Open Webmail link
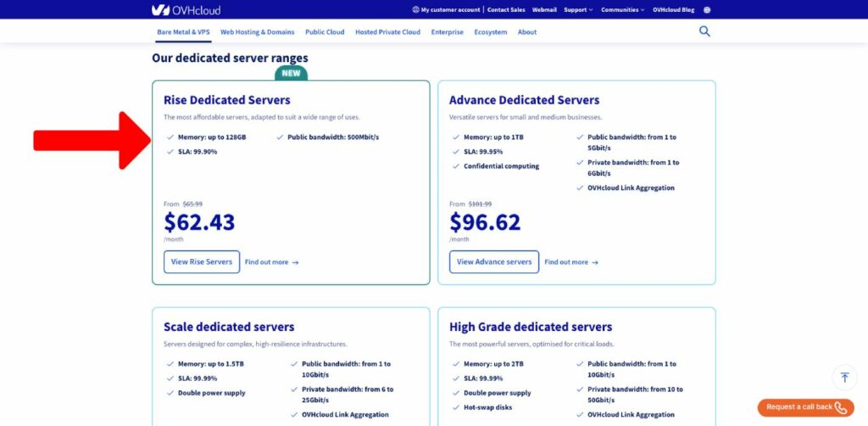The width and height of the screenshot is (868, 426). coord(544,10)
